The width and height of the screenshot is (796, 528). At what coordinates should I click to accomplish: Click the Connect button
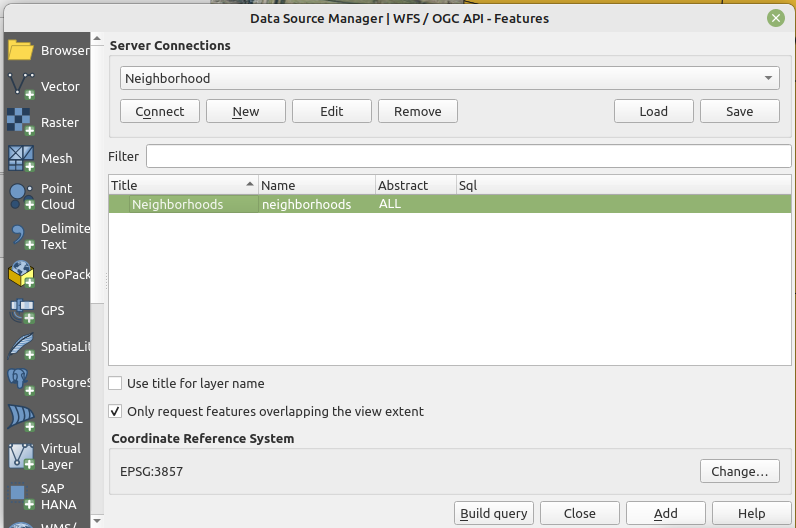160,111
